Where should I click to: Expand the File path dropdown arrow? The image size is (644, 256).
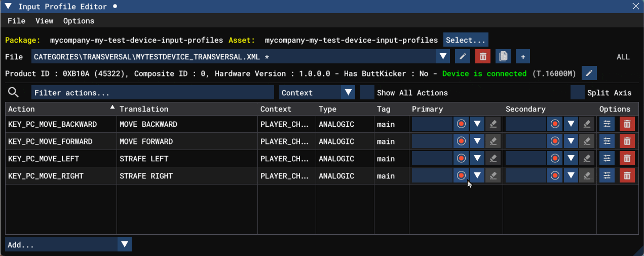point(443,56)
